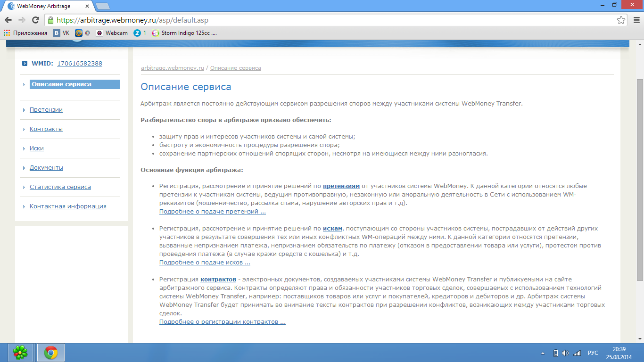644x362 pixels.
Task: Follow the bold искам link
Action: click(333, 229)
